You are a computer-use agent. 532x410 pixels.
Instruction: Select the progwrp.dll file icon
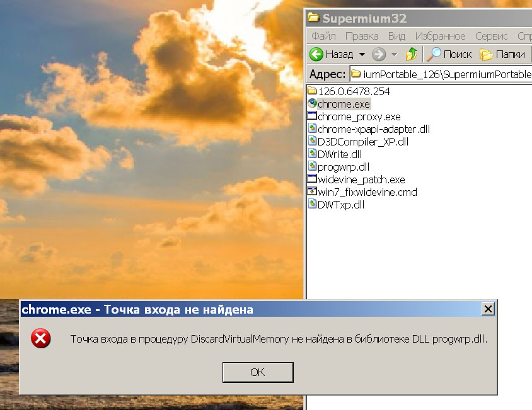click(312, 166)
